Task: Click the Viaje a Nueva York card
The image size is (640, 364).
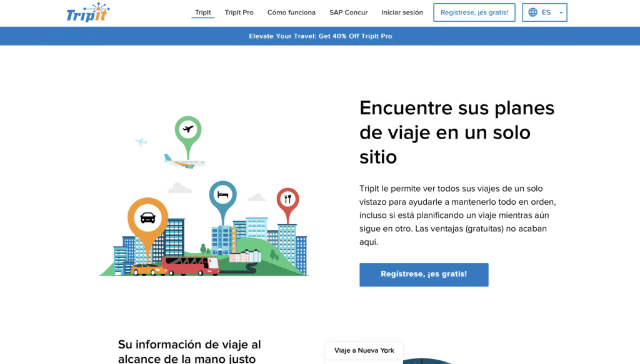Action: pos(364,350)
